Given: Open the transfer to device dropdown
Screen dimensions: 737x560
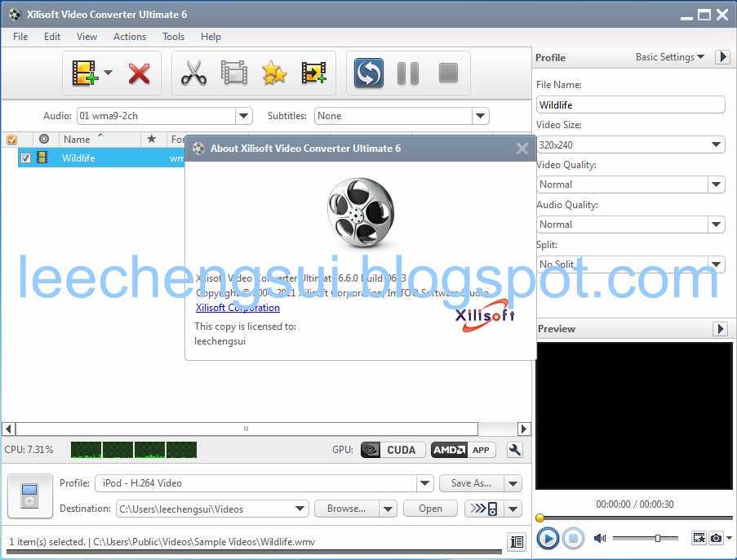Looking at the screenshot, I should pyautogui.click(x=513, y=509).
